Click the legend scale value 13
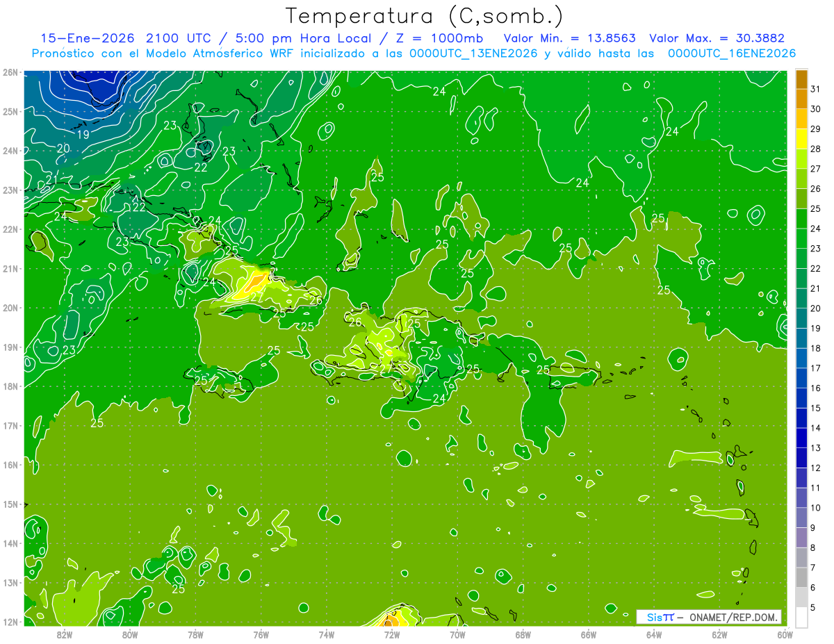 click(816, 448)
